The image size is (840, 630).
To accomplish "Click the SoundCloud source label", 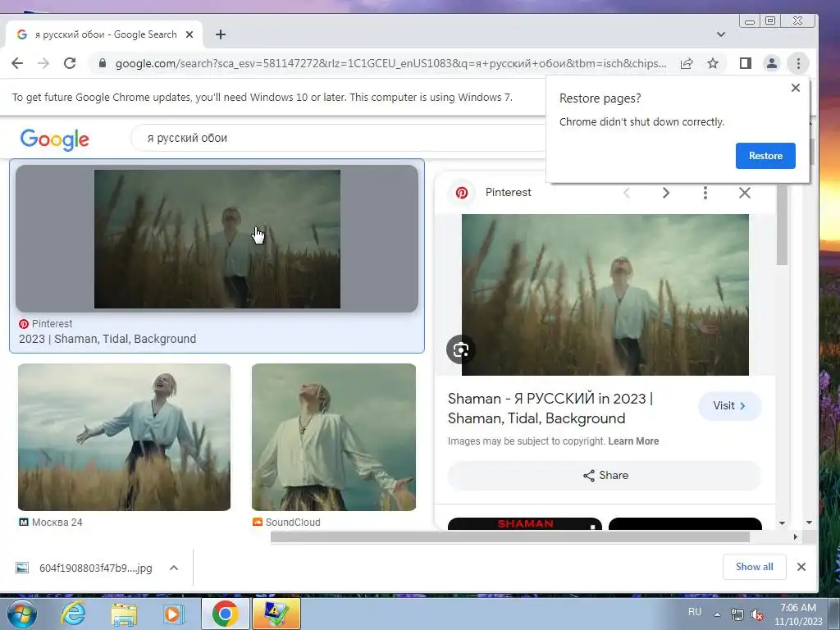I will point(286,523).
